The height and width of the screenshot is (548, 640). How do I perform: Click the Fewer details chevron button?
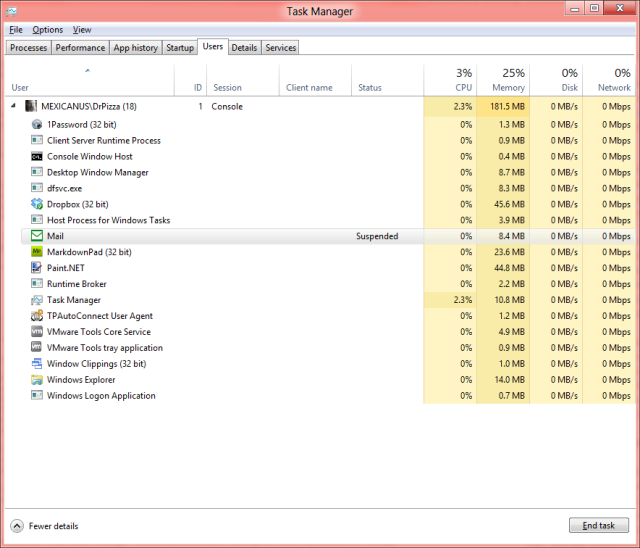pyautogui.click(x=17, y=526)
